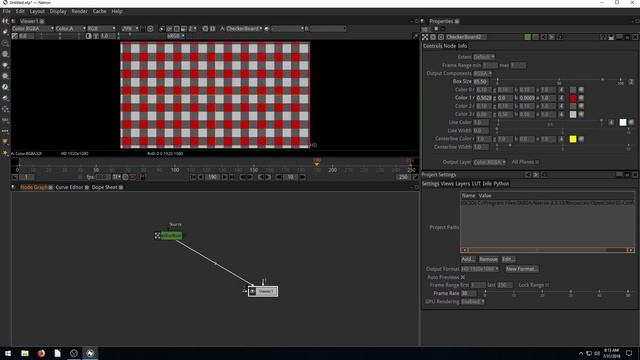Close the CheckerBoard properties panel
The height and width of the screenshot is (360, 640).
click(x=635, y=37)
